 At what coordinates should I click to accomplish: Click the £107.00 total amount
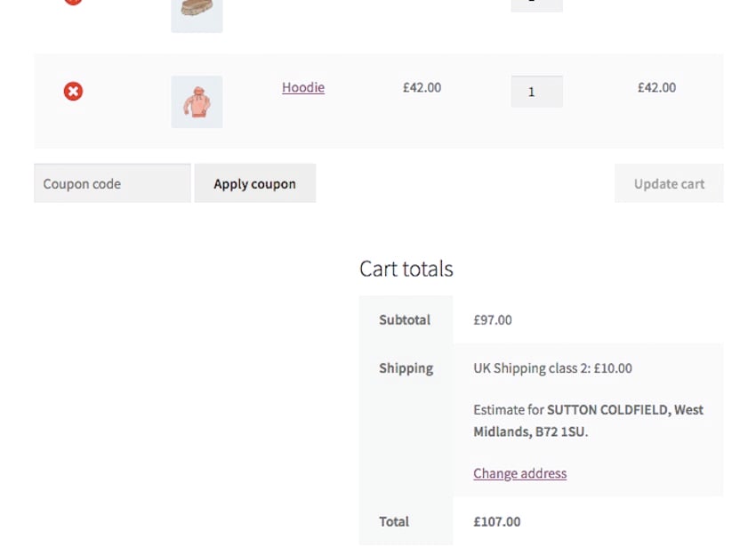click(497, 522)
